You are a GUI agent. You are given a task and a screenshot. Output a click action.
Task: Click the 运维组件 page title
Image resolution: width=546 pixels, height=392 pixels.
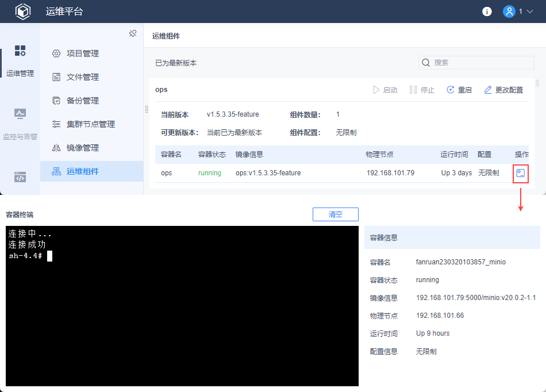(166, 36)
